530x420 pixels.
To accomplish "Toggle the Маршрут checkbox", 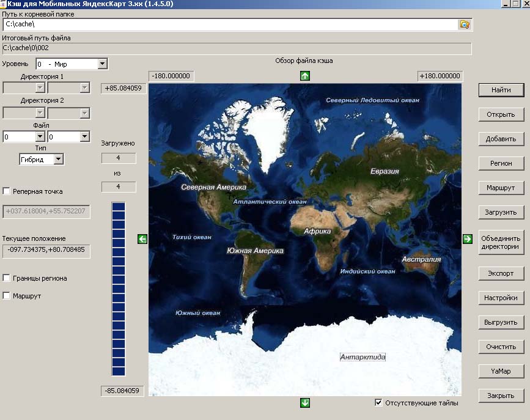I will tap(7, 296).
